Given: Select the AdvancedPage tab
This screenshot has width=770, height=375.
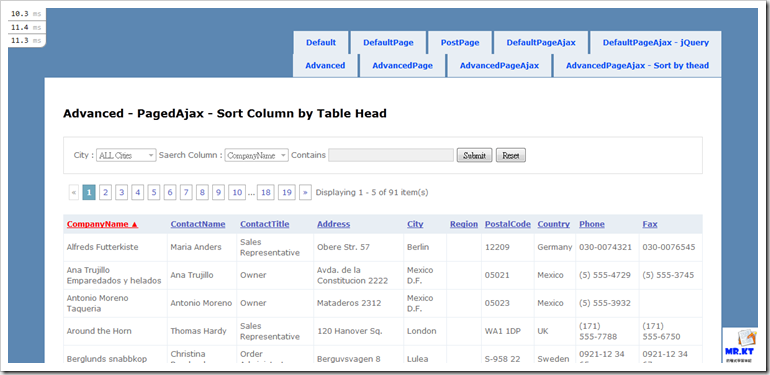Looking at the screenshot, I should 402,66.
